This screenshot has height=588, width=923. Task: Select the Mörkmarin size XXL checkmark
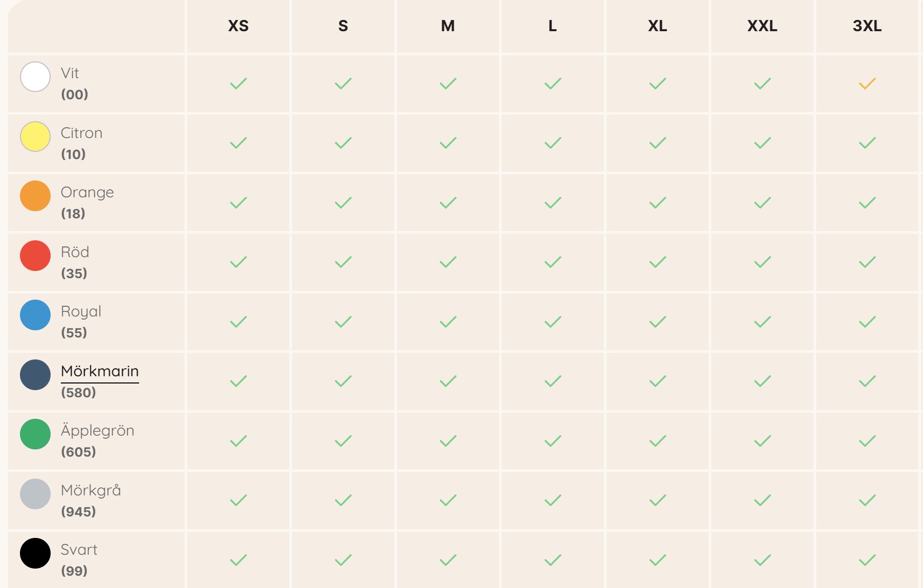tap(762, 381)
